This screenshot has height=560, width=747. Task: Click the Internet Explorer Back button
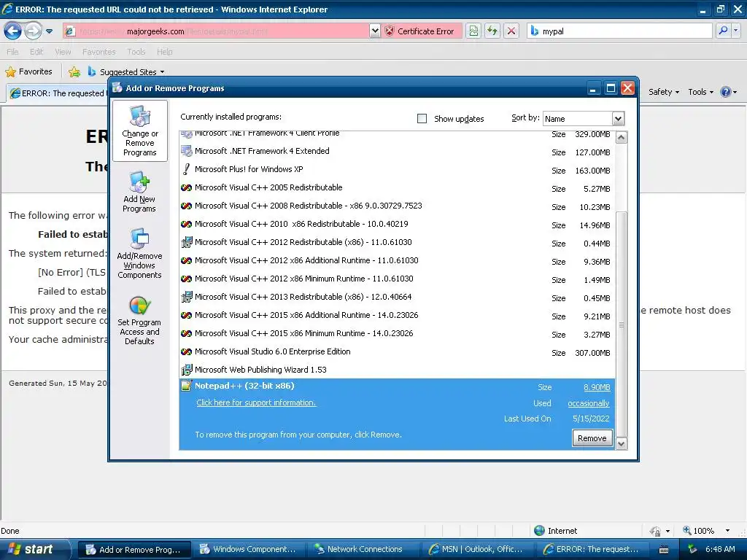coord(12,31)
